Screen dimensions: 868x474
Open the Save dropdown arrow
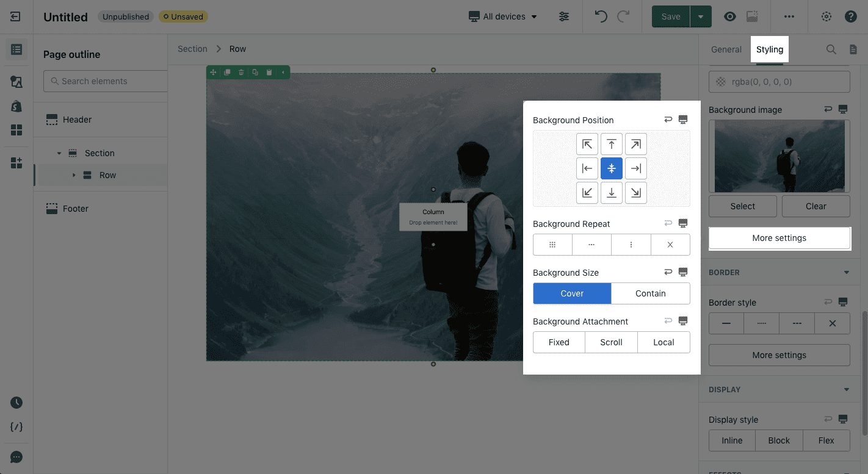point(701,16)
